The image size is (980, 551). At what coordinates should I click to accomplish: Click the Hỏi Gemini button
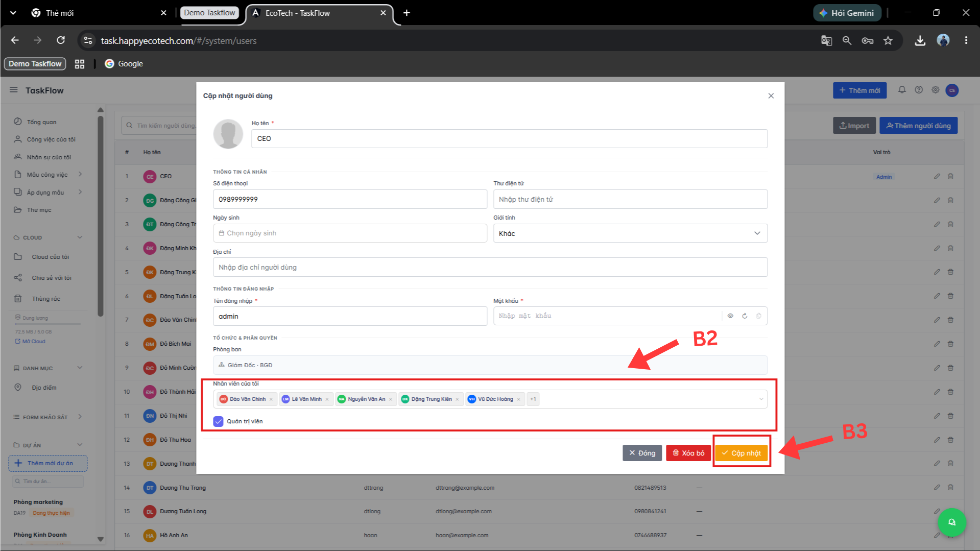coord(847,13)
